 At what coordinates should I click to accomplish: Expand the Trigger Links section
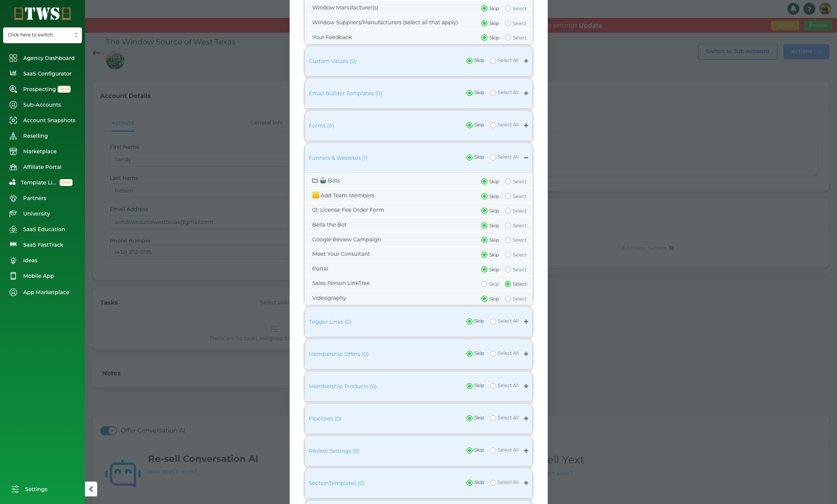(x=526, y=321)
